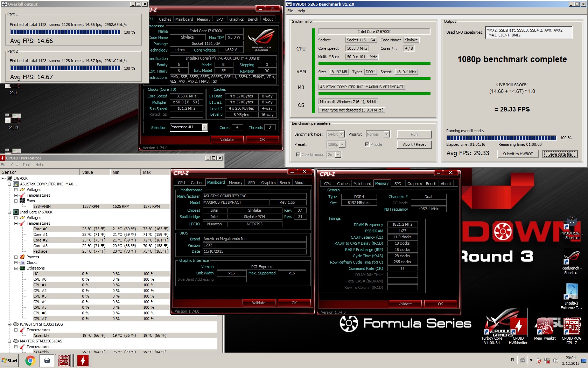The width and height of the screenshot is (588, 368).
Task: Toggle the Pmode checkbox
Action: coord(367,144)
